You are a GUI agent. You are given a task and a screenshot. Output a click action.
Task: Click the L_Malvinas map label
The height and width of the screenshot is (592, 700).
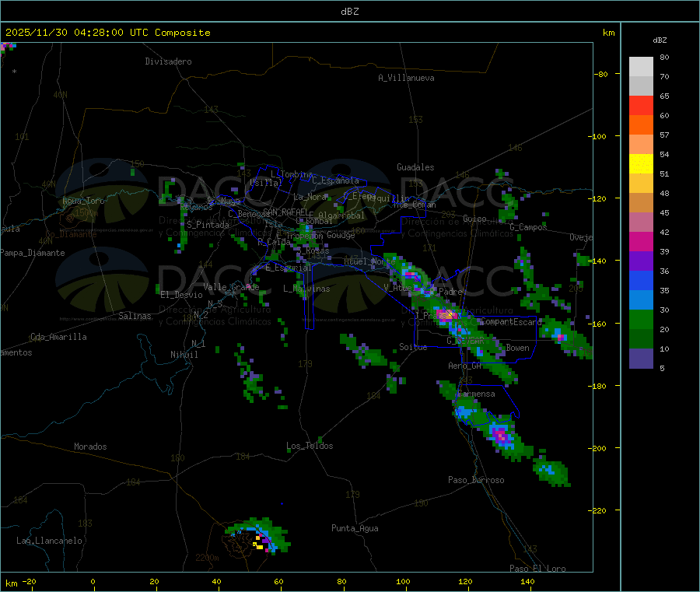tap(306, 289)
